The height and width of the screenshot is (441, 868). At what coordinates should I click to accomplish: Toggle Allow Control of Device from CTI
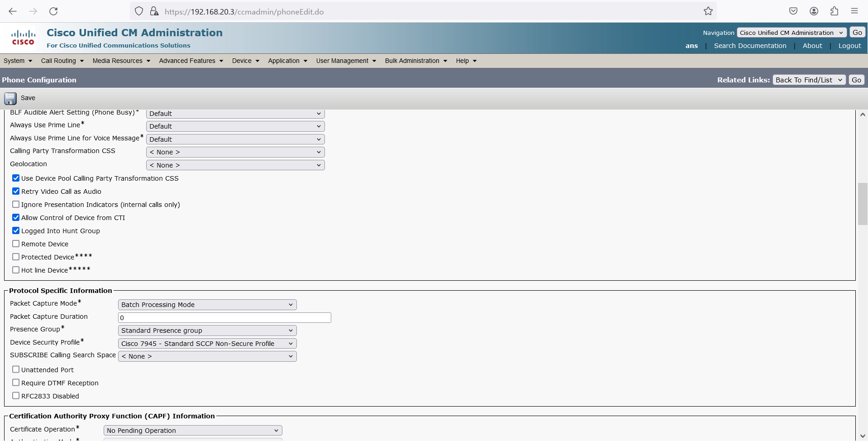(x=16, y=217)
